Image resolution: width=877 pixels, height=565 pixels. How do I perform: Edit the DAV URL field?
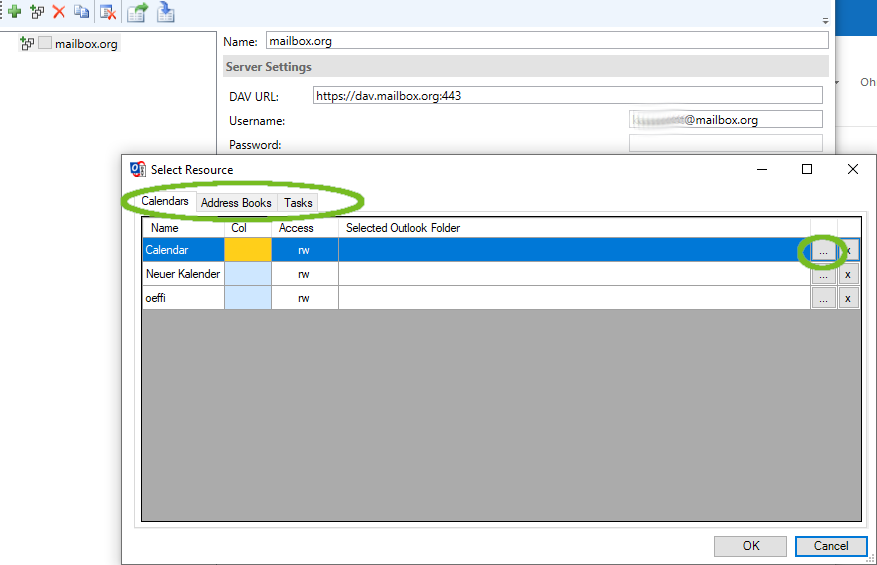tap(567, 96)
